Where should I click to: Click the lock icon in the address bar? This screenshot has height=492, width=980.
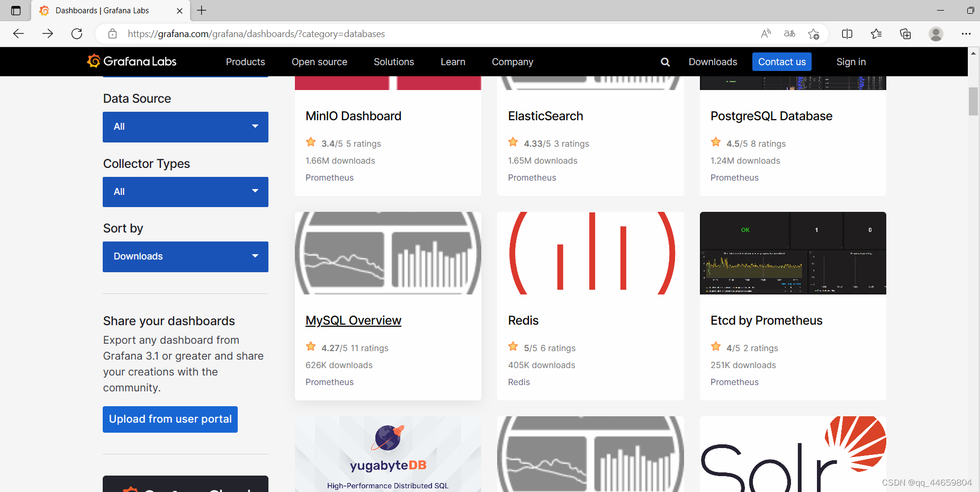point(112,34)
